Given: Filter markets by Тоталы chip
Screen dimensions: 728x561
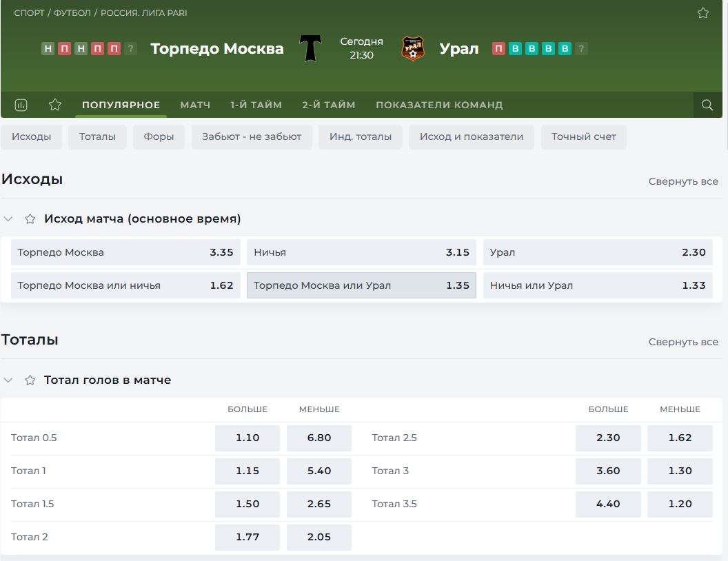Looking at the screenshot, I should pos(97,137).
